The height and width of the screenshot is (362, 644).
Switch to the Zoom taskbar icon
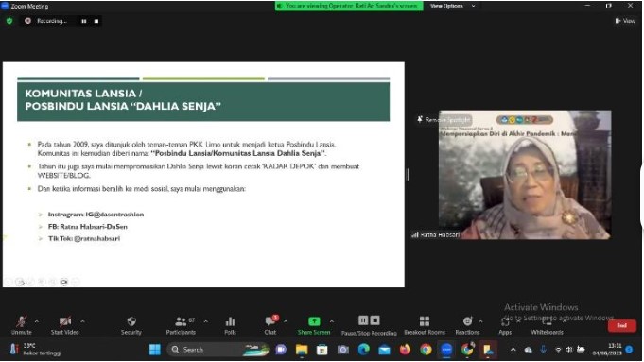(446, 350)
